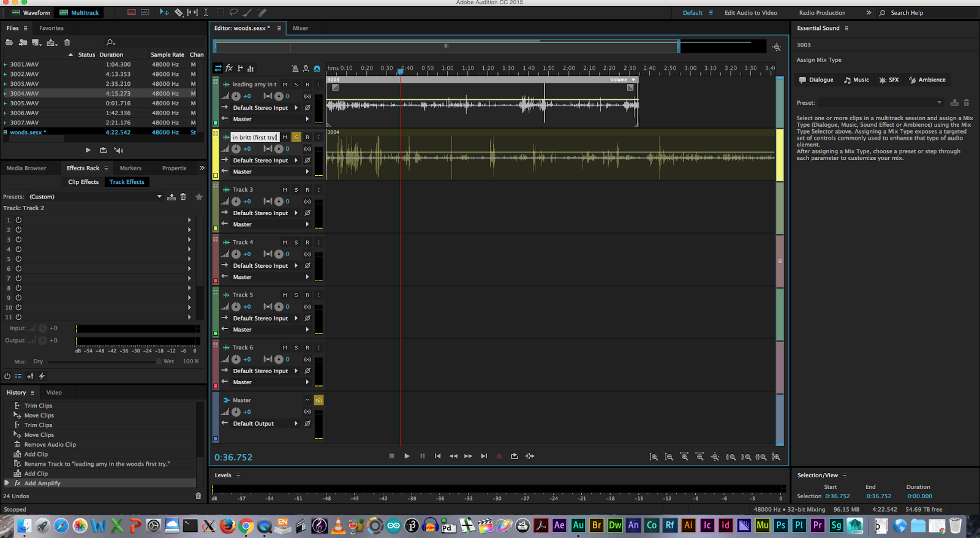
Task: Toggle Auto-Play speaker icon in Files panel
Action: pyautogui.click(x=119, y=150)
